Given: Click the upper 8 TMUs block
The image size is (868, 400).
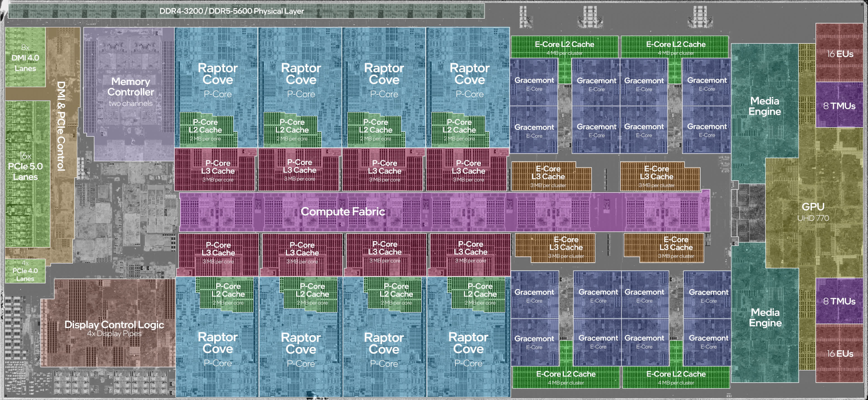Looking at the screenshot, I should coord(839,106).
